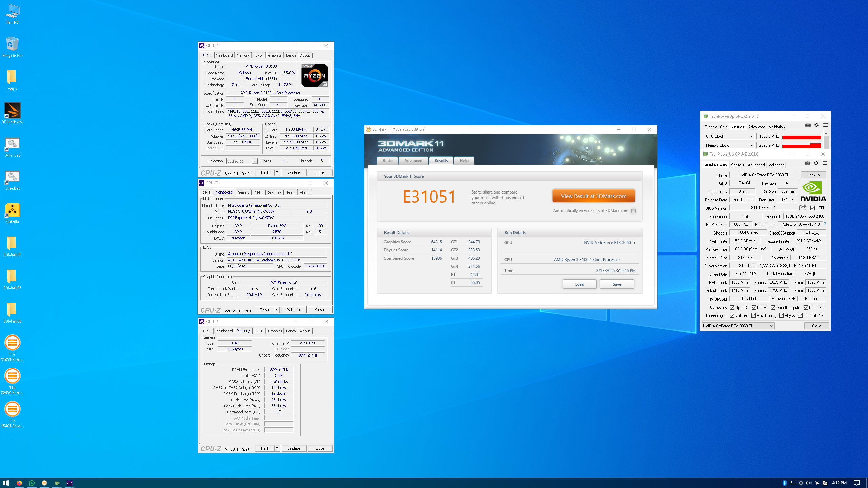
Task: Click the Load button in 3DMark 11
Action: pos(579,284)
